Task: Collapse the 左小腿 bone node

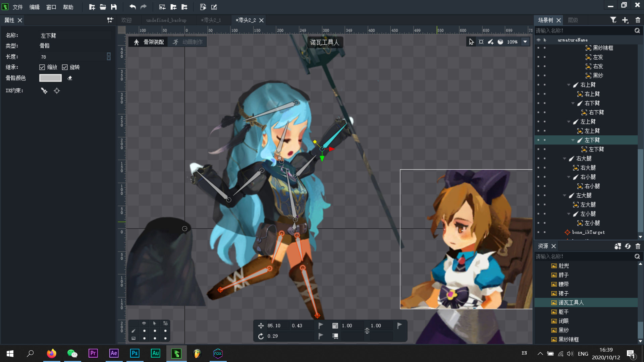Action: click(569, 214)
